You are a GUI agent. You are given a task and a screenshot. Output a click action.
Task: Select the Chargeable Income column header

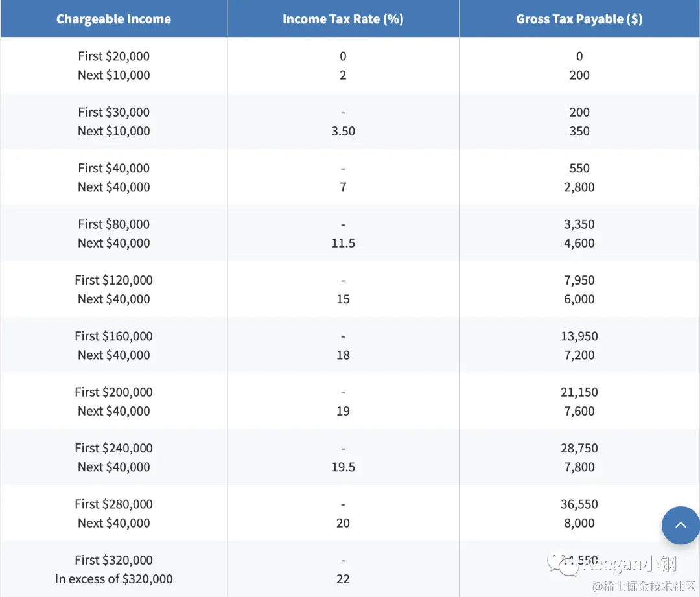coord(113,19)
